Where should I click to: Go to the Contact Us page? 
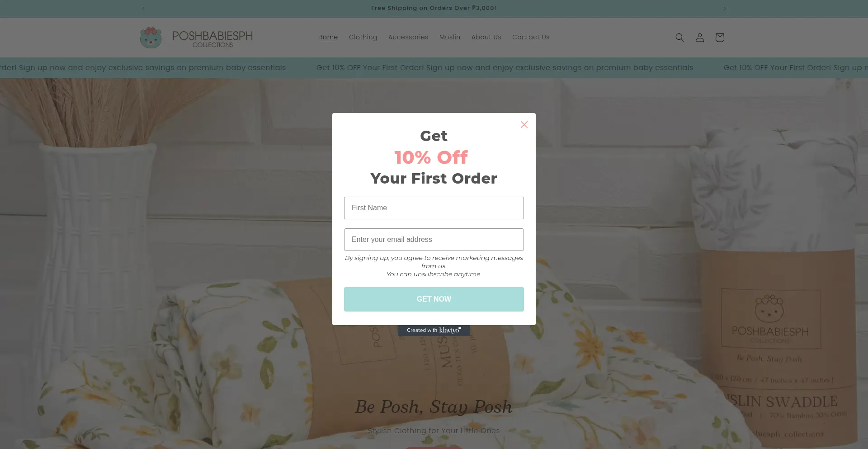click(531, 37)
